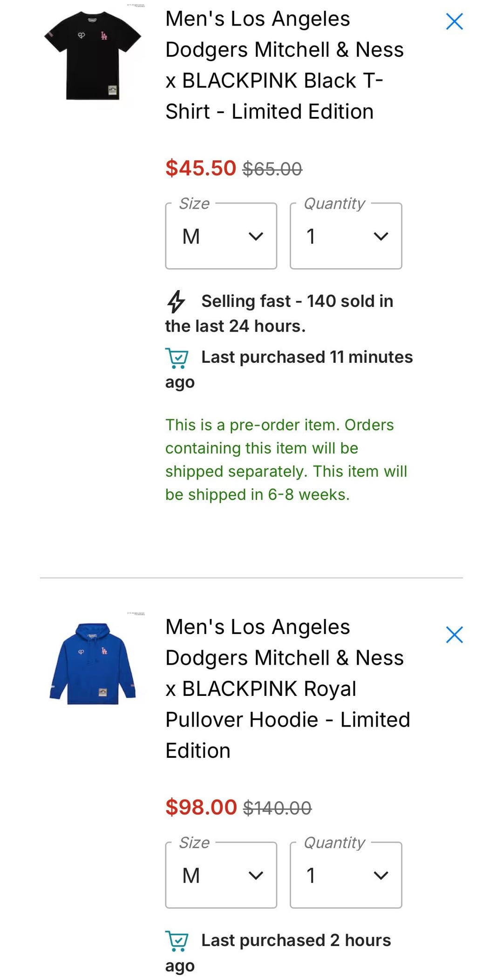The height and width of the screenshot is (980, 503).
Task: Open the Black T-Shirt Limited Edition title link
Action: pos(284,65)
